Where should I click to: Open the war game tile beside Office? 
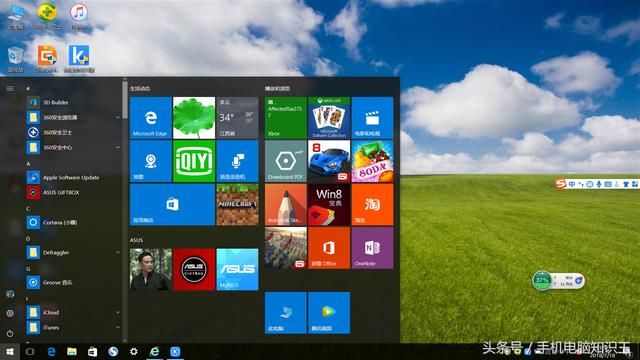pyautogui.click(x=286, y=248)
